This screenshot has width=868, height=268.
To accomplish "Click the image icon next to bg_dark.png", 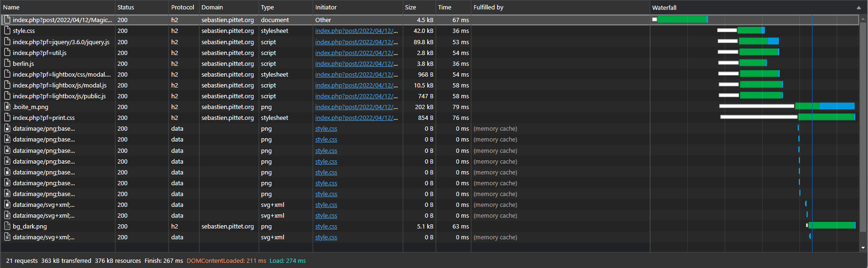I will pos(7,226).
